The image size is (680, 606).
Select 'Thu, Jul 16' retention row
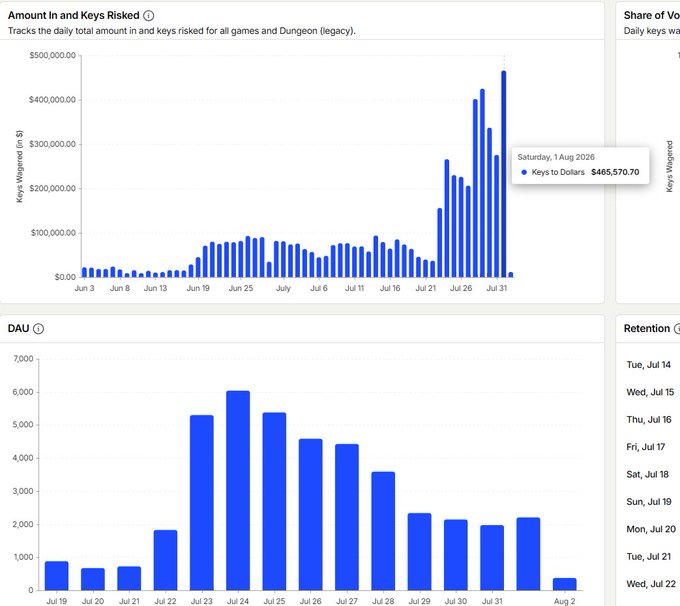pyautogui.click(x=649, y=419)
